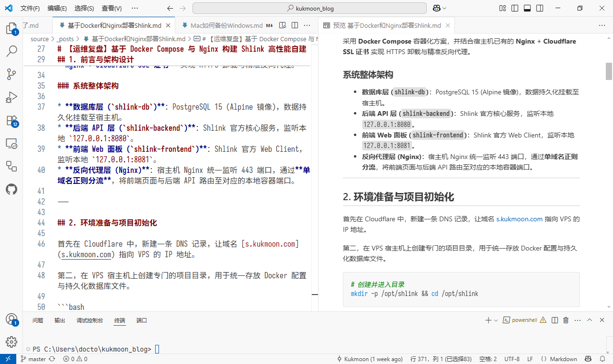Open the Search view in activity bar
Viewport: 613px width, 364px height.
[11, 51]
